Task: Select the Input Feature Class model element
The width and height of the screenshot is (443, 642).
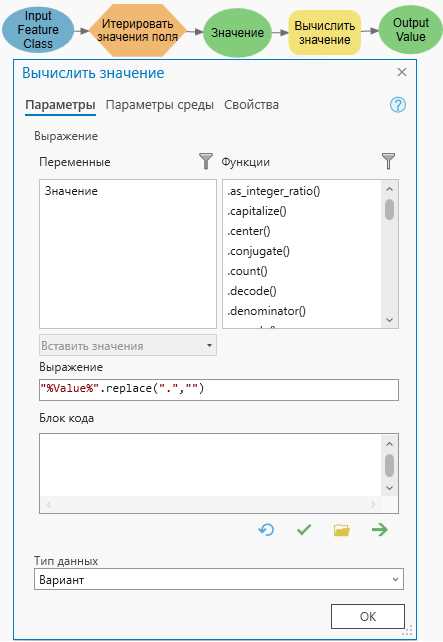Action: [x=38, y=30]
